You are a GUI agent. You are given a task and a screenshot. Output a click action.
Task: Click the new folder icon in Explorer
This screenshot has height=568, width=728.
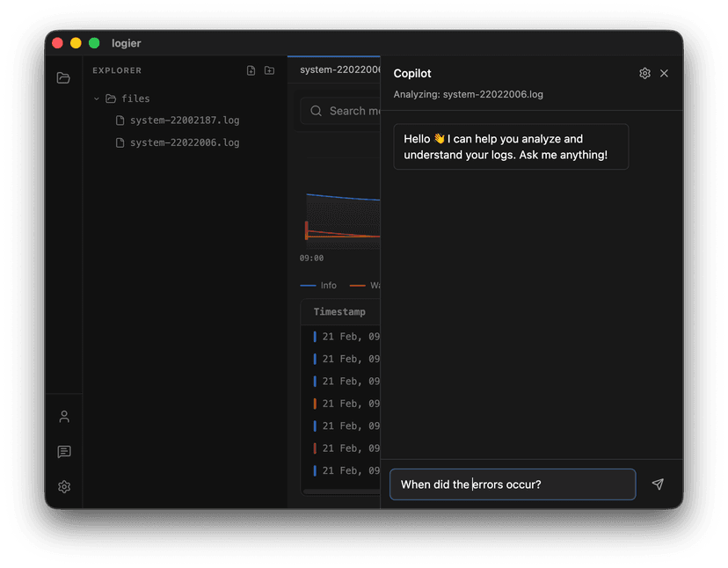269,70
